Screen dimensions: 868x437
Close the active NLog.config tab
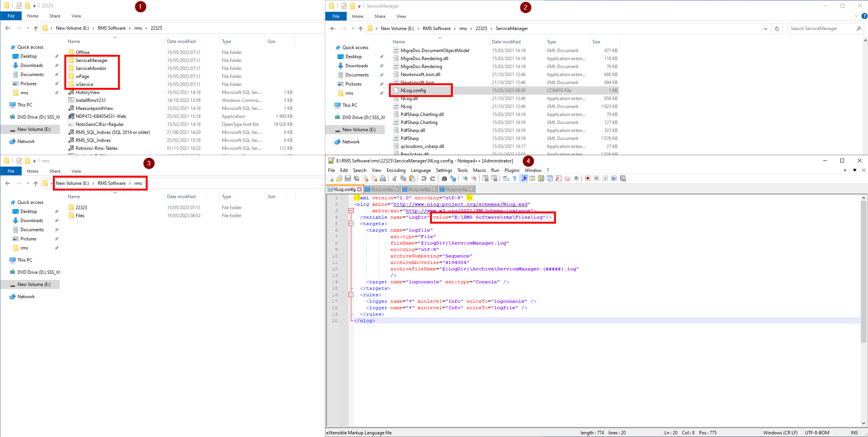(x=359, y=189)
